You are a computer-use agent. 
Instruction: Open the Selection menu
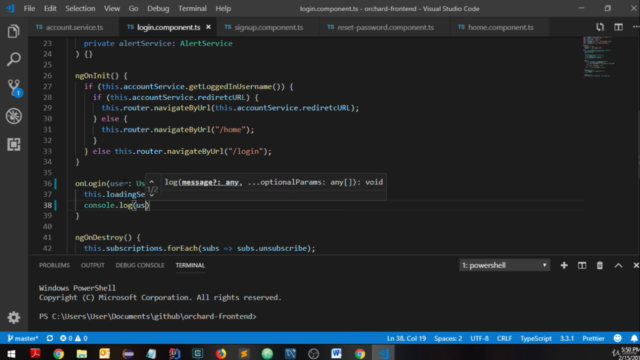(80, 8)
